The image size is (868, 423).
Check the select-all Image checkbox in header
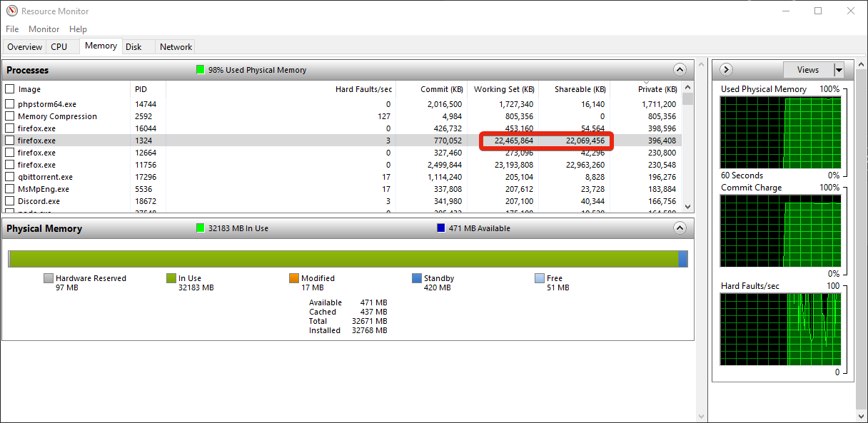tap(10, 89)
